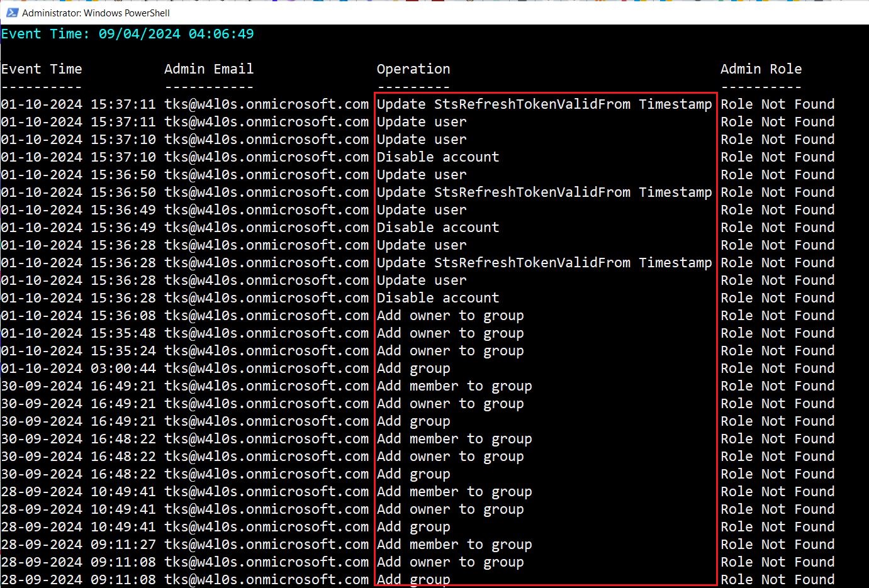Click Disable account operation at 15:37:10
The width and height of the screenshot is (869, 588).
click(x=437, y=157)
